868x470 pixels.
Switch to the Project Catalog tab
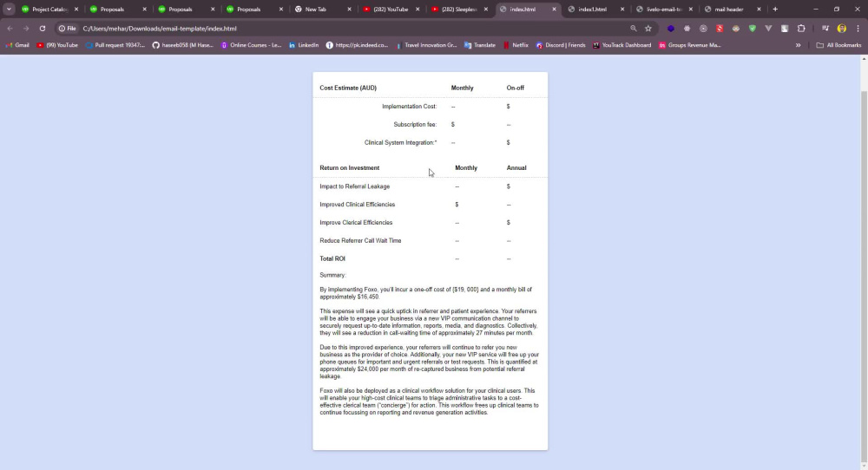tap(49, 10)
